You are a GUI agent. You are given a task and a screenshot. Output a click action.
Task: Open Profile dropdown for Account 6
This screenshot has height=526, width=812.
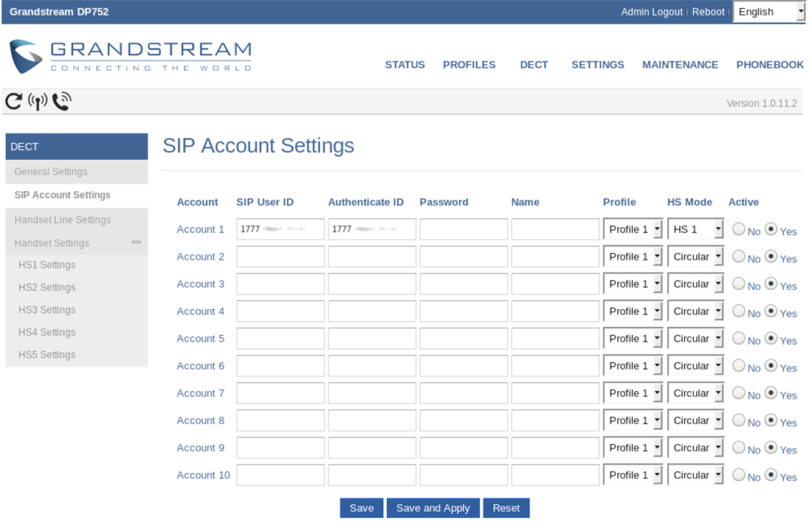633,365
